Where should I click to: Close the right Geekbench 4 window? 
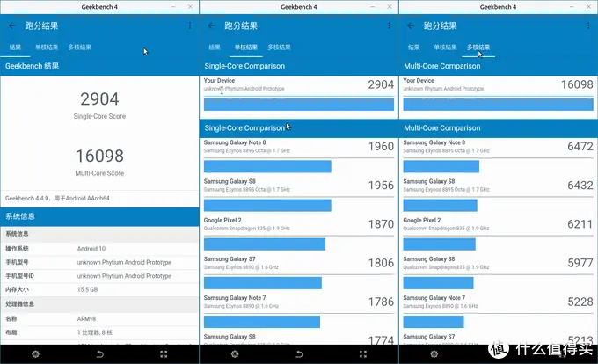[x=589, y=7]
